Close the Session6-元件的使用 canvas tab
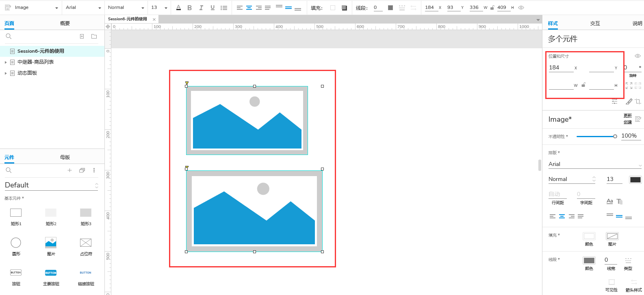644x295 pixels. pyautogui.click(x=154, y=19)
